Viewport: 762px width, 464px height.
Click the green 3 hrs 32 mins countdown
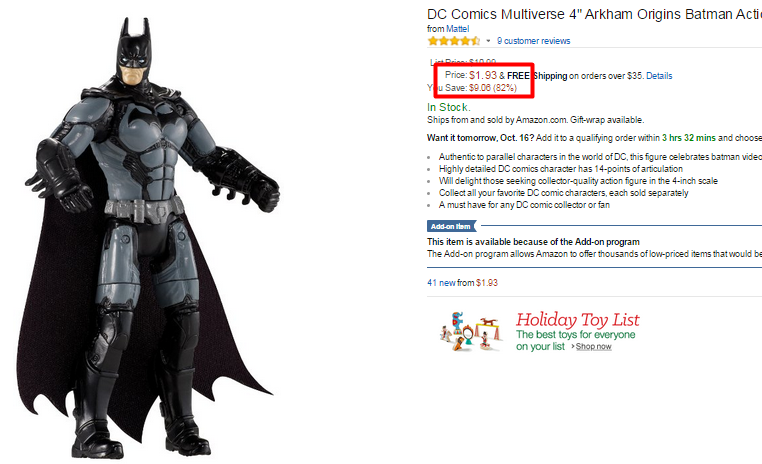[x=689, y=138]
